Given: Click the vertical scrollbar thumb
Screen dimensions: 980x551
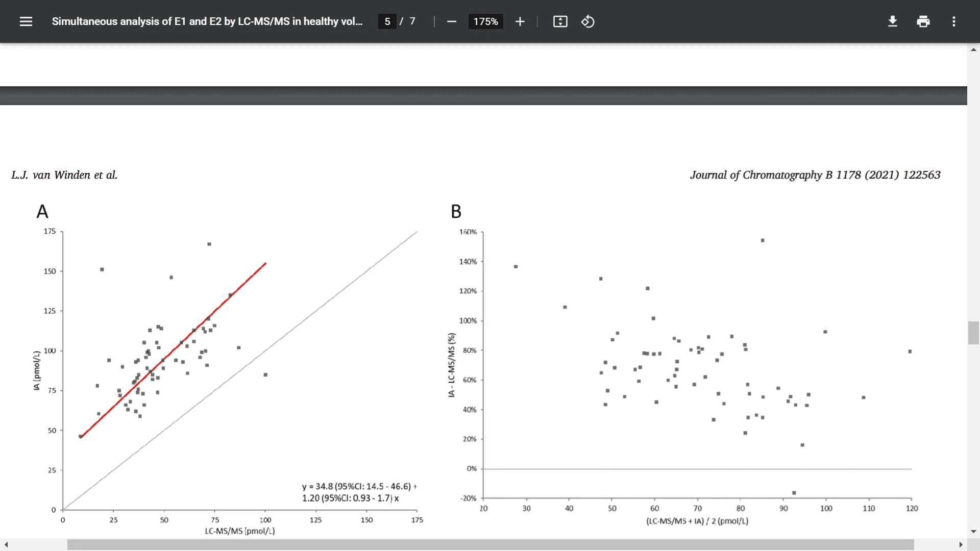Looking at the screenshot, I should 973,333.
